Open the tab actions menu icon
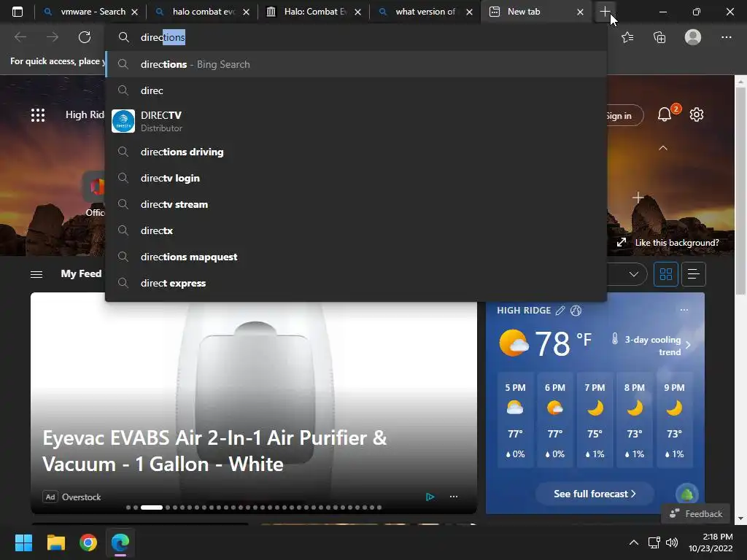 pos(18,12)
